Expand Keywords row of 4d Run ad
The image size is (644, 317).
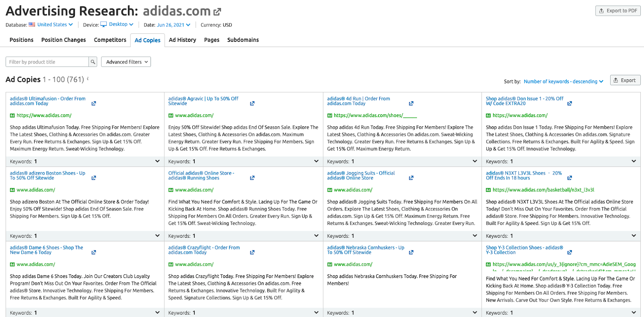(475, 161)
